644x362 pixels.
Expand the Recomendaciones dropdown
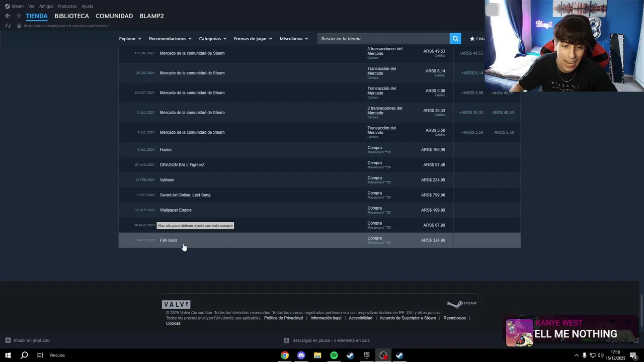[170, 39]
